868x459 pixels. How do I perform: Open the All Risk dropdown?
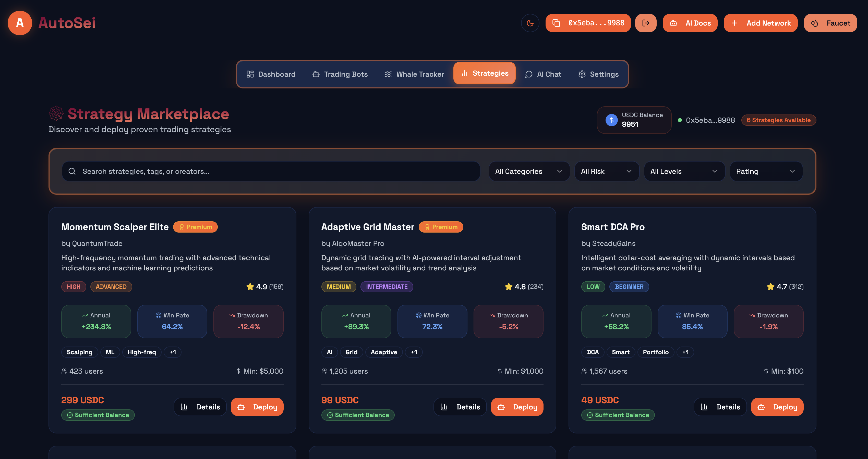606,171
